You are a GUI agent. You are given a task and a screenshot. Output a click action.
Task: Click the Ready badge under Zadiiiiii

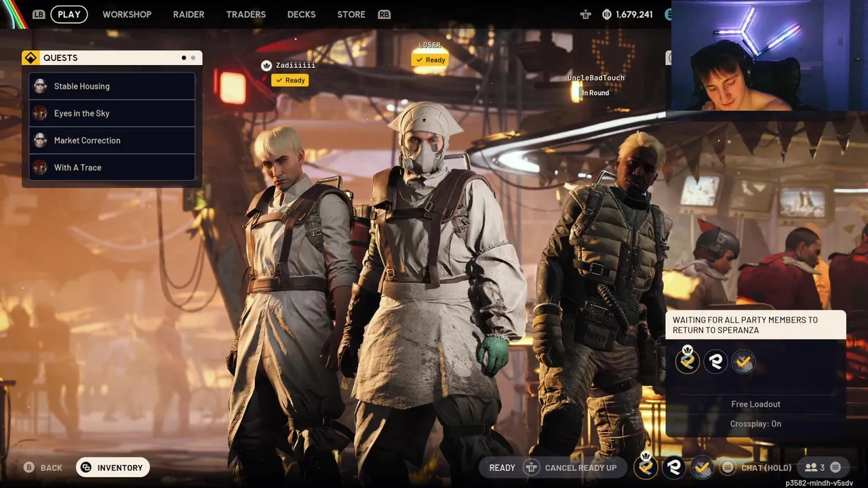point(290,80)
